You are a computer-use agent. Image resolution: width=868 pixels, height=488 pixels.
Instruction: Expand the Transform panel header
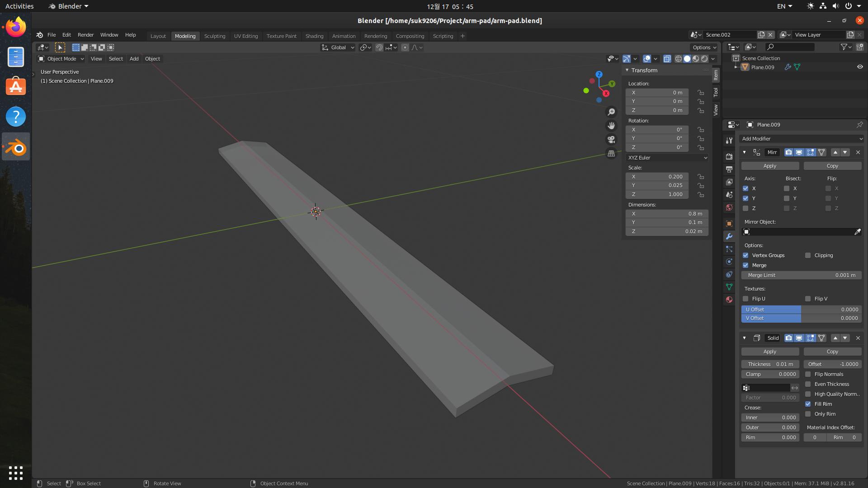644,70
